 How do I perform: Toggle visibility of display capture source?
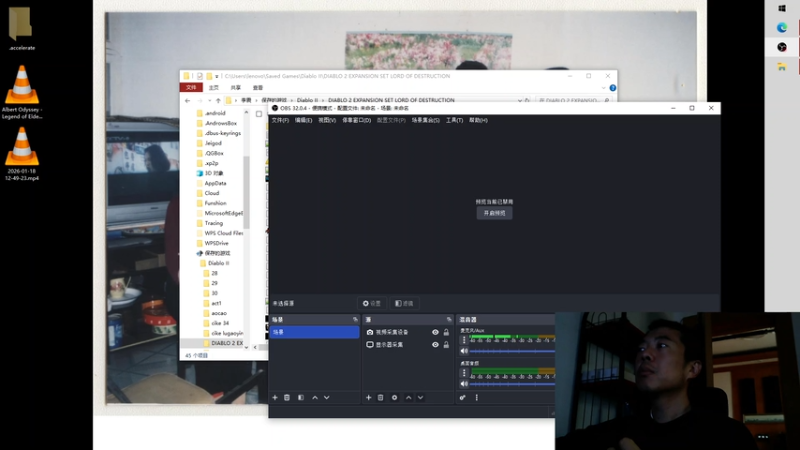tap(435, 345)
